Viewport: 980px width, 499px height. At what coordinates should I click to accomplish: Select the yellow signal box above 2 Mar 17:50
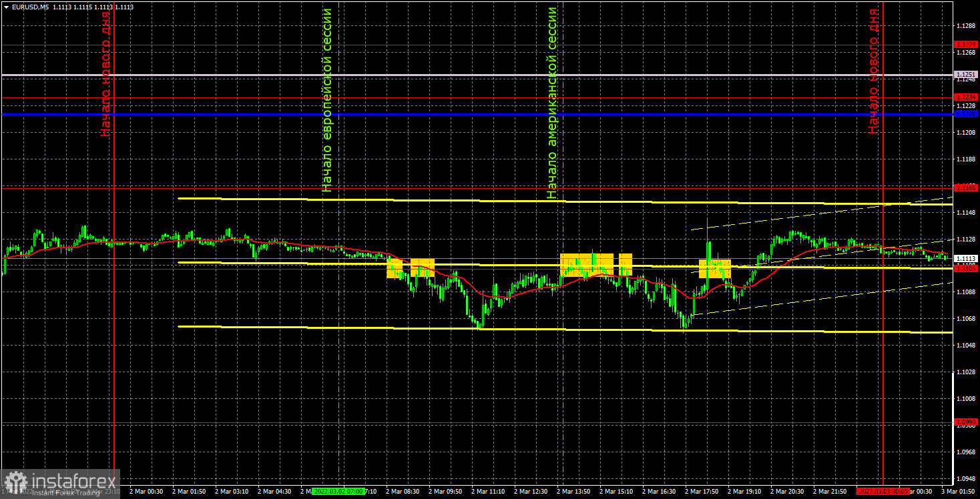(x=715, y=269)
